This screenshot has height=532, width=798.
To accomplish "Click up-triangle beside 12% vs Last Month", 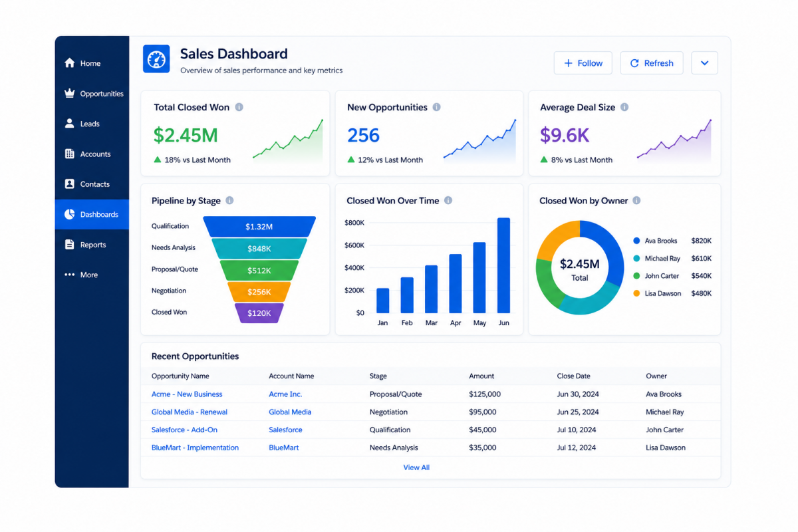I will 351,160.
